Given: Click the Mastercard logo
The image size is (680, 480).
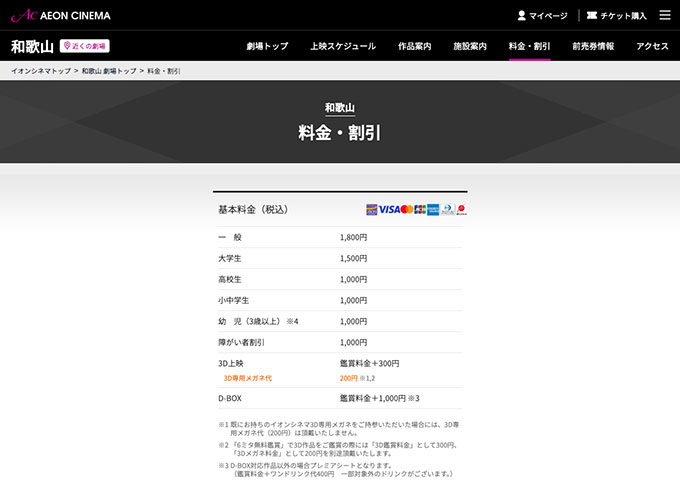Looking at the screenshot, I should (x=406, y=209).
